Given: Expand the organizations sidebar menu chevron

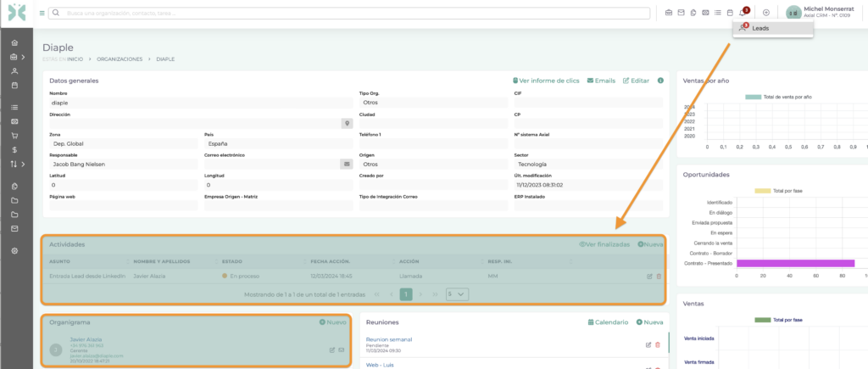Looking at the screenshot, I should pos(23,57).
